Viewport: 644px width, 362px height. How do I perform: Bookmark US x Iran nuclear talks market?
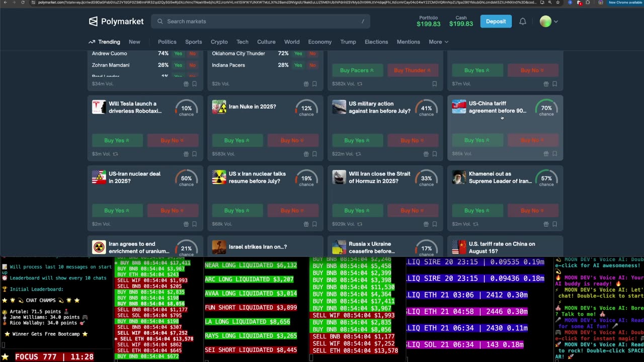(x=314, y=224)
